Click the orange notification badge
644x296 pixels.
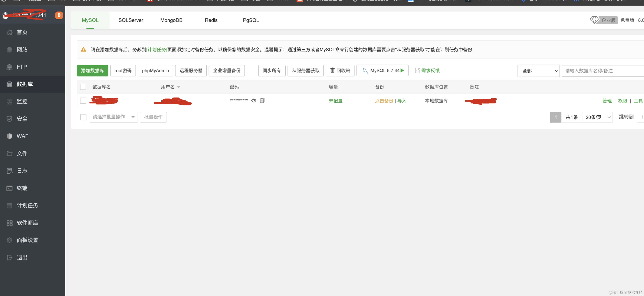tap(59, 15)
